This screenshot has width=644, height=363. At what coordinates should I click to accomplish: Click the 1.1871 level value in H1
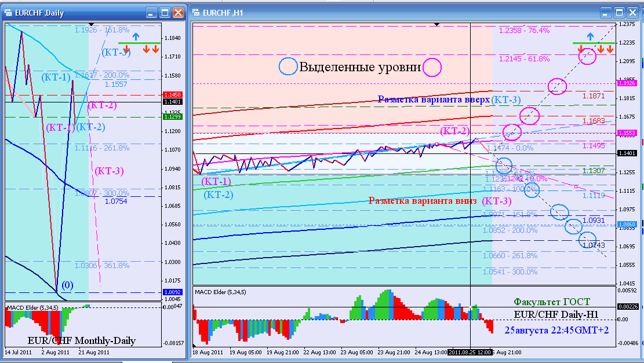pyautogui.click(x=594, y=96)
